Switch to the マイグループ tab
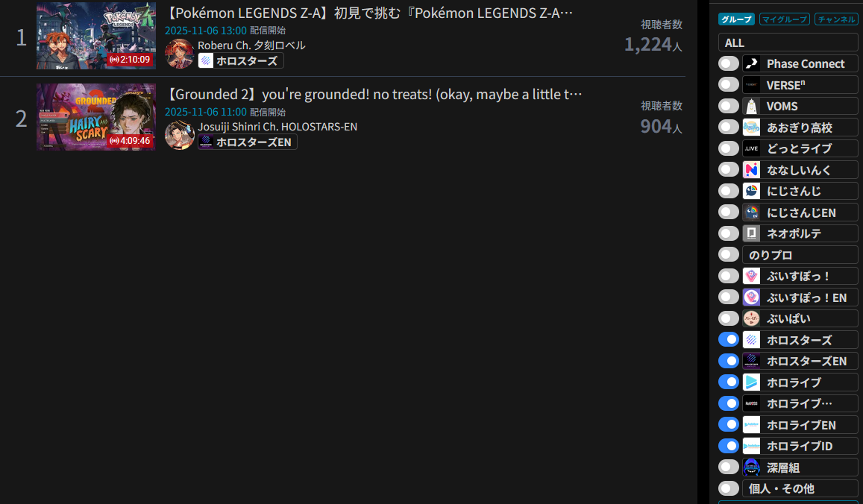 click(784, 19)
